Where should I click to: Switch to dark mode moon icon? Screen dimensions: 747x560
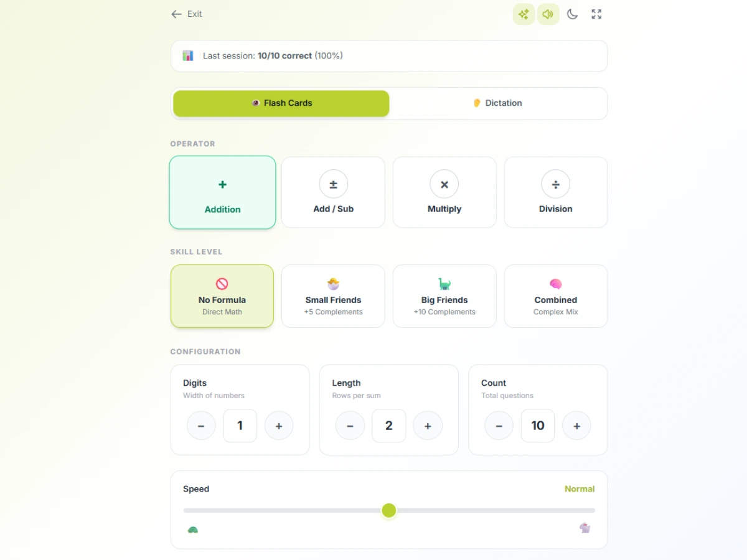[572, 14]
